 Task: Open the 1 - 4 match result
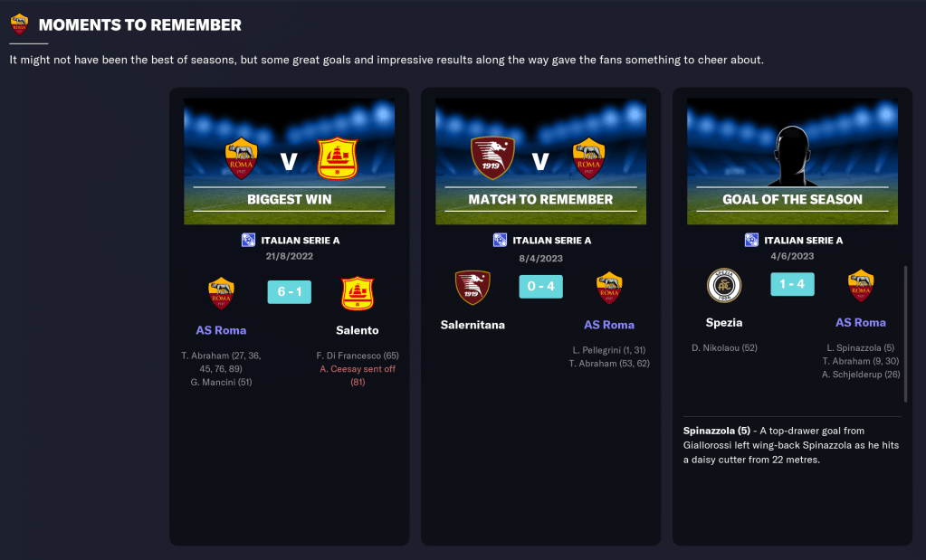(793, 284)
